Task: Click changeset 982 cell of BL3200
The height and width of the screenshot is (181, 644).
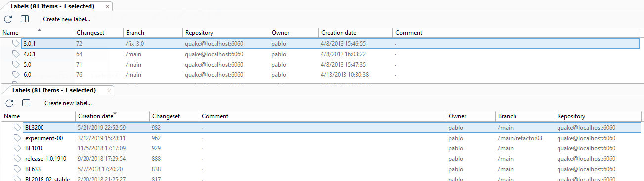Action: pos(157,128)
